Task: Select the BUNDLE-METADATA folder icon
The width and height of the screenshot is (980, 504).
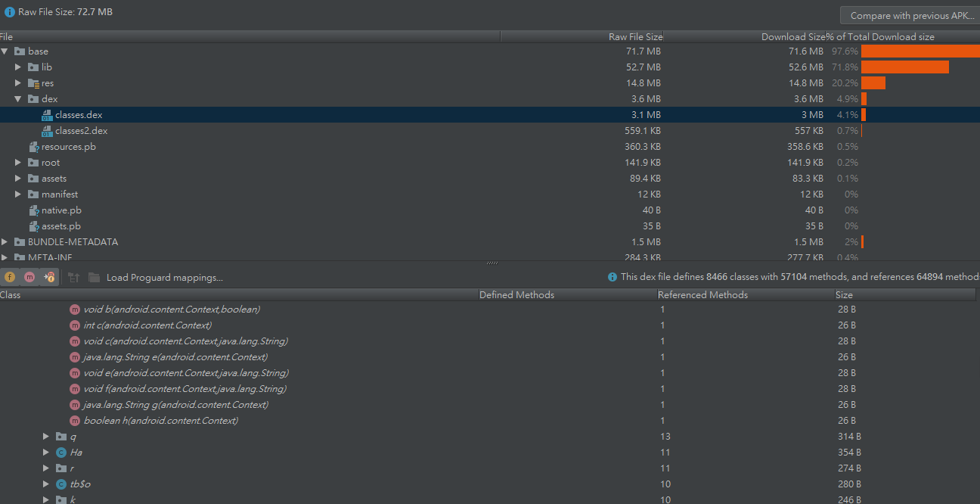Action: click(x=20, y=242)
